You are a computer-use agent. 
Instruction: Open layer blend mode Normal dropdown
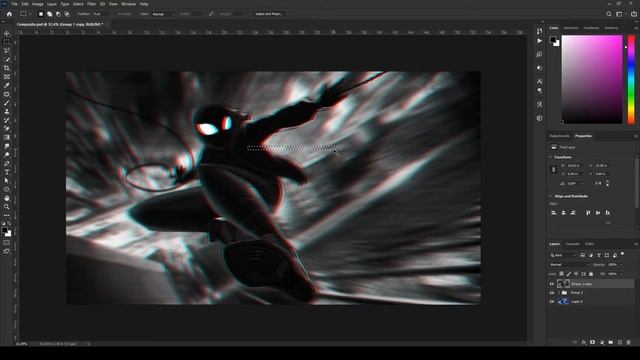[x=568, y=264]
